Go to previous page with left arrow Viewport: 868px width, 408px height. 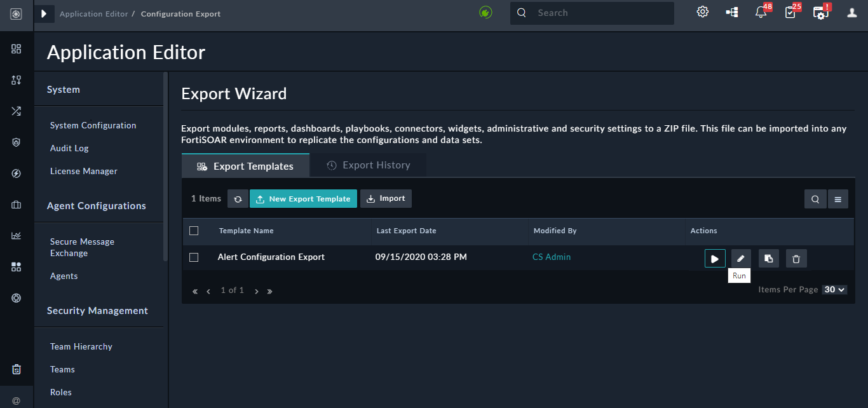[x=208, y=290]
